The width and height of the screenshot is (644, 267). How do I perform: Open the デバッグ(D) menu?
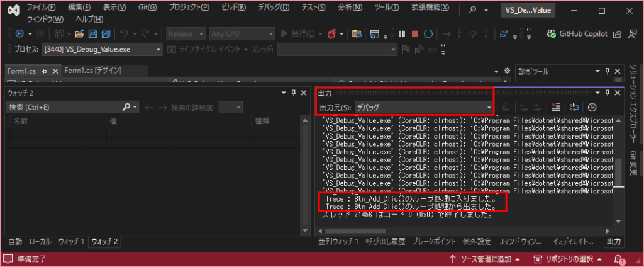pos(274,7)
